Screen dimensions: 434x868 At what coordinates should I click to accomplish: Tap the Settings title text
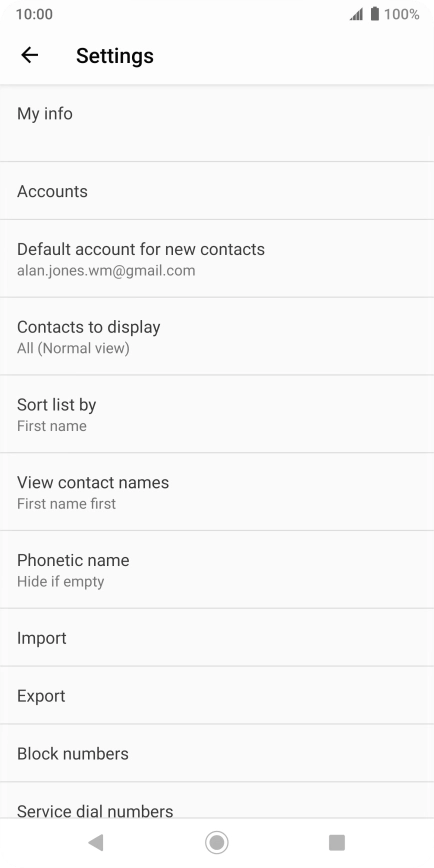coord(115,55)
